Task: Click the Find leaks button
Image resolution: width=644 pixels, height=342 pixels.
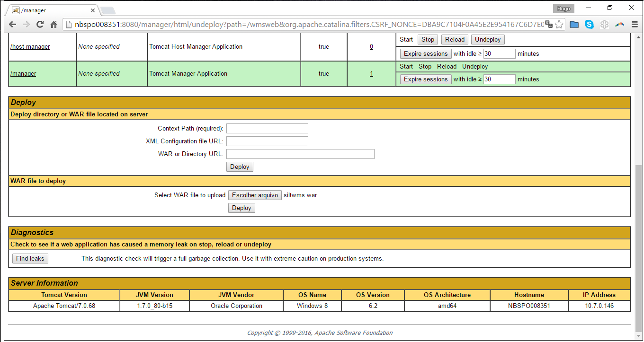Action: (30, 259)
